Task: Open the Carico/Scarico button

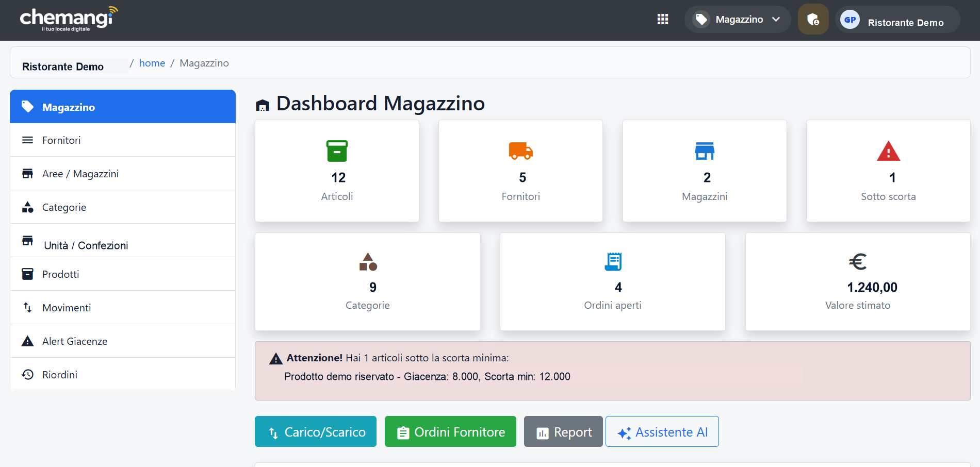Action: coord(316,431)
